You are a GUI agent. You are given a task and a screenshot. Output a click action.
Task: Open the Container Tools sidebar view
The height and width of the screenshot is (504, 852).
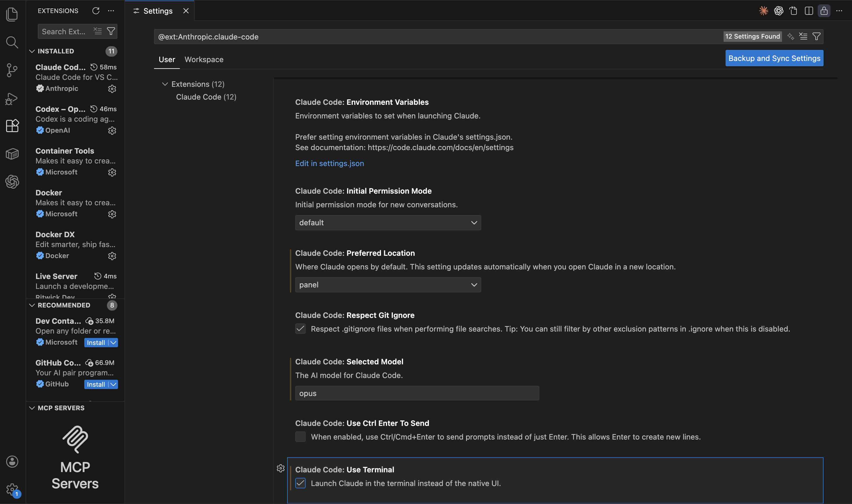(12, 154)
